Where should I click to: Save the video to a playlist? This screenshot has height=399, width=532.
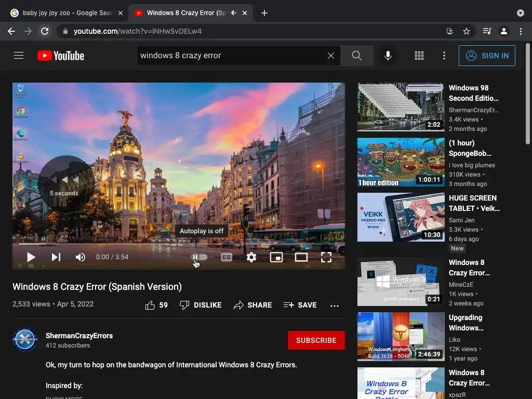(x=300, y=305)
